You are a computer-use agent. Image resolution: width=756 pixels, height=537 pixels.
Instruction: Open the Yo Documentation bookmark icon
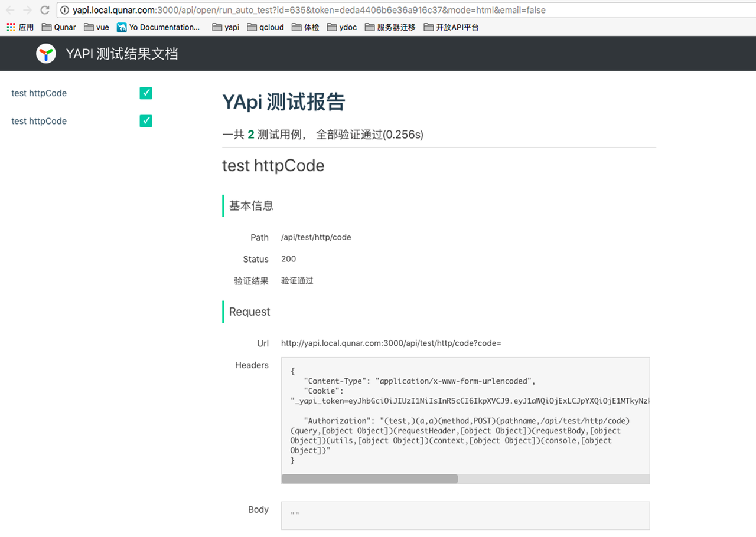click(121, 27)
